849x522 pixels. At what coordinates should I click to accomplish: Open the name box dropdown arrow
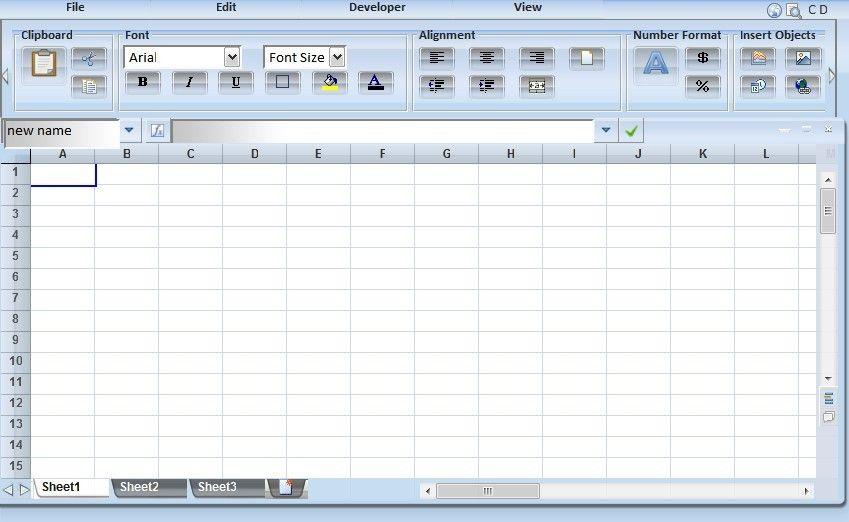129,131
